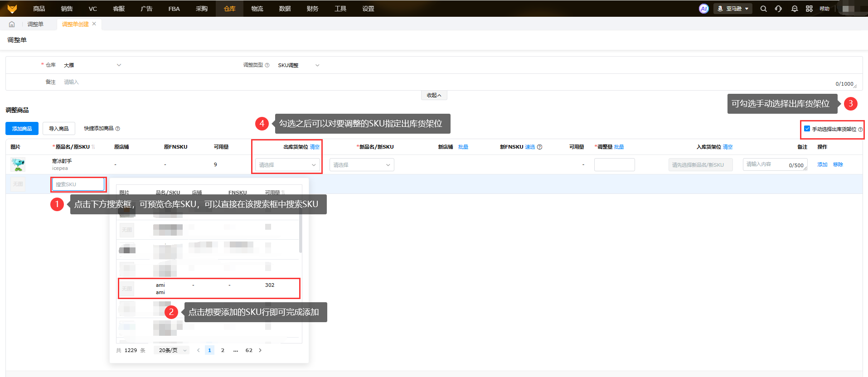Open the 客服 menu
Screen dimensions: 868x377
click(119, 9)
